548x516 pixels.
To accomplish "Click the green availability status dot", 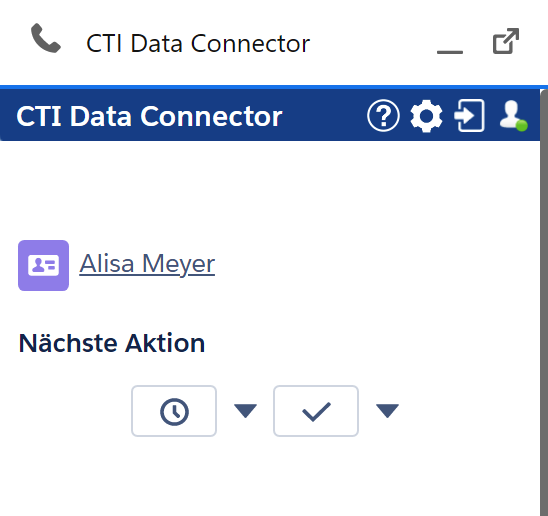I will [x=522, y=125].
